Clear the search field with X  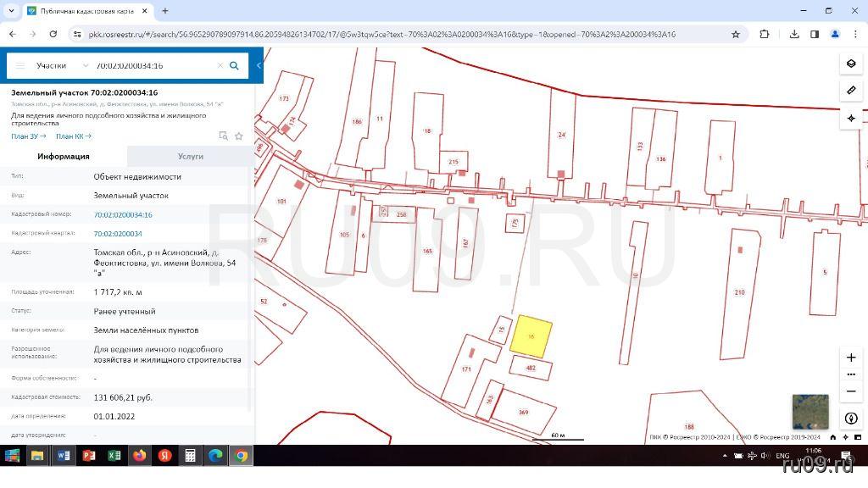pyautogui.click(x=220, y=65)
